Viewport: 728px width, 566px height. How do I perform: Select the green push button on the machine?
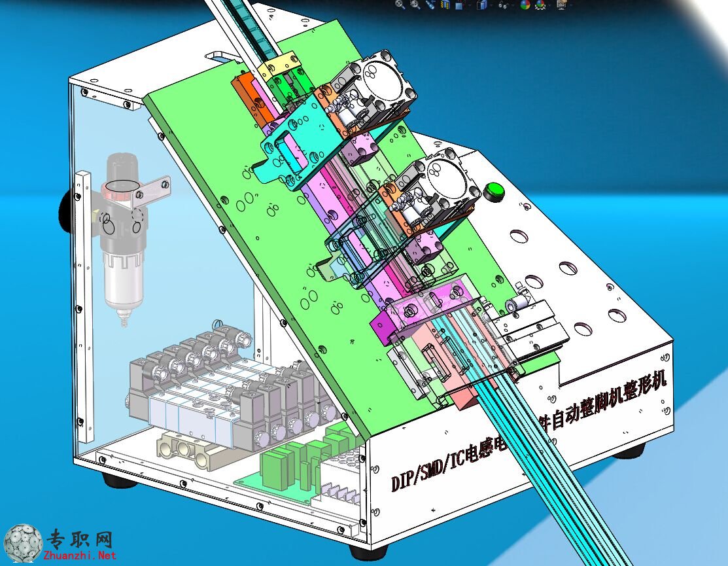coord(494,191)
